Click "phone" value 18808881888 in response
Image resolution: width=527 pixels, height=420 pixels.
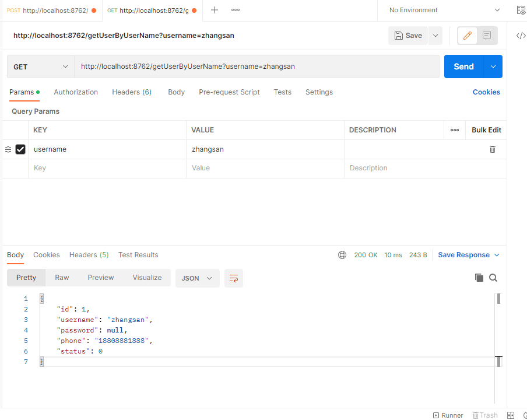tap(122, 341)
